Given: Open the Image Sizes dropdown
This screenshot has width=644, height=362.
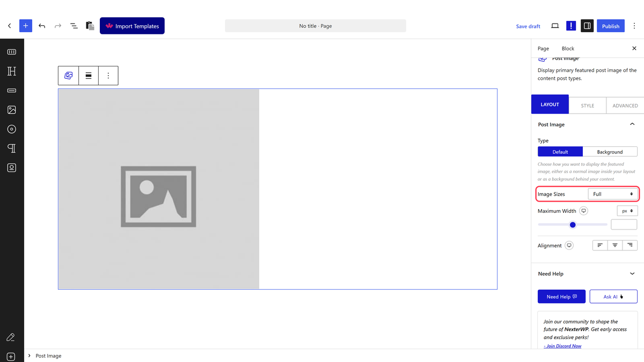Looking at the screenshot, I should [612, 194].
